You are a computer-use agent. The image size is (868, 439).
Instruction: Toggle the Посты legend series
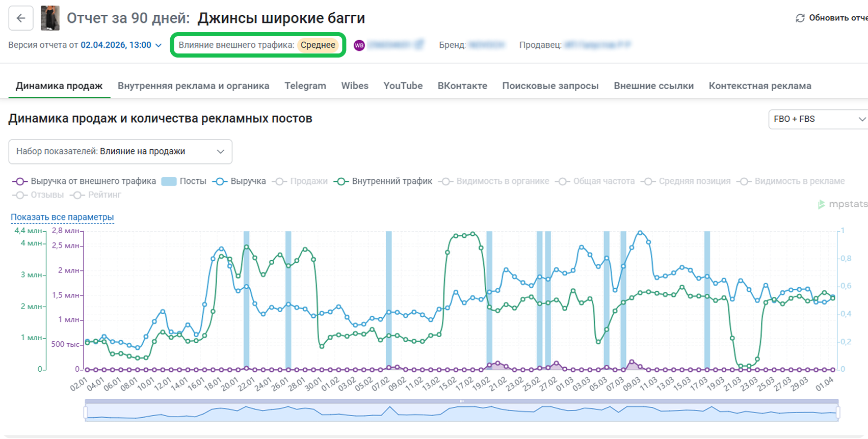[184, 181]
